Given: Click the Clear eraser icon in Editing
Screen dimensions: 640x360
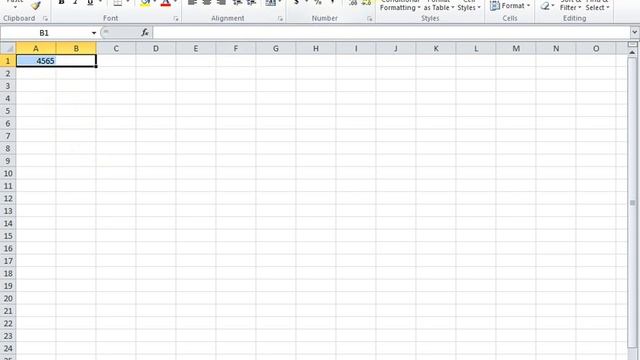Looking at the screenshot, I should click(545, 6).
